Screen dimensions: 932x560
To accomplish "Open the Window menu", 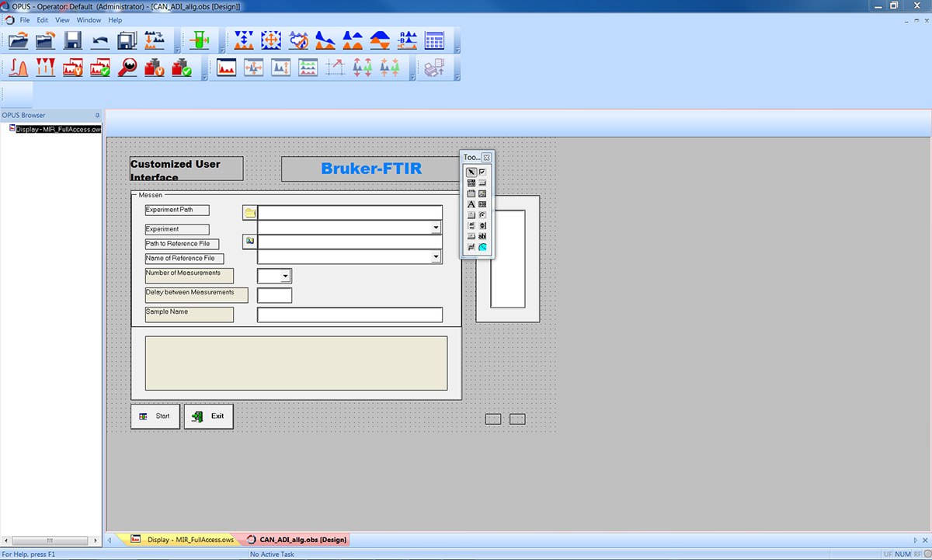I will [89, 19].
